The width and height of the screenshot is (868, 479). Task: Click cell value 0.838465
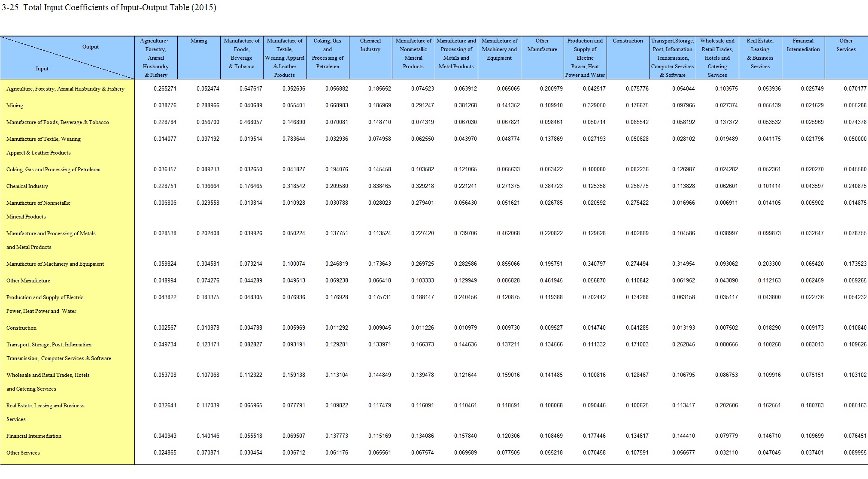point(379,186)
